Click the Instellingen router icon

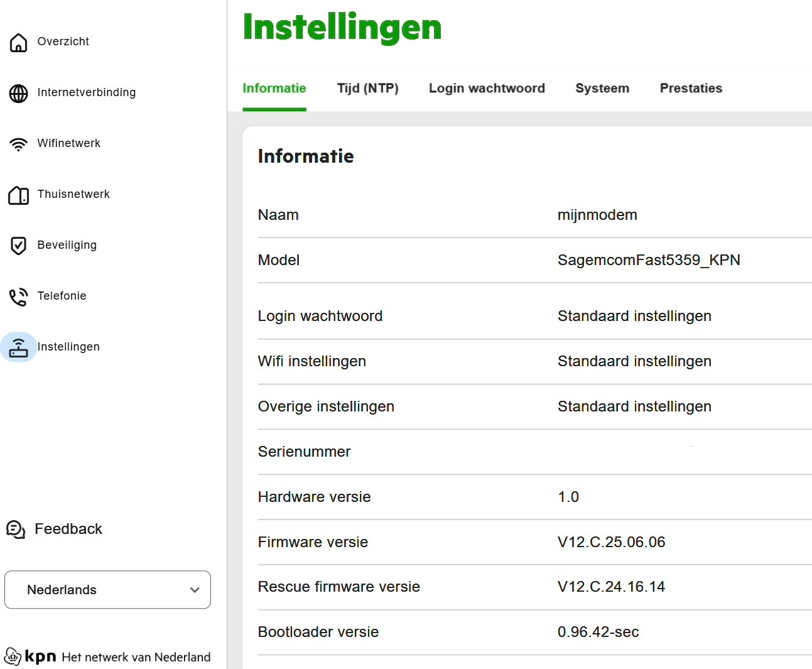(x=18, y=347)
